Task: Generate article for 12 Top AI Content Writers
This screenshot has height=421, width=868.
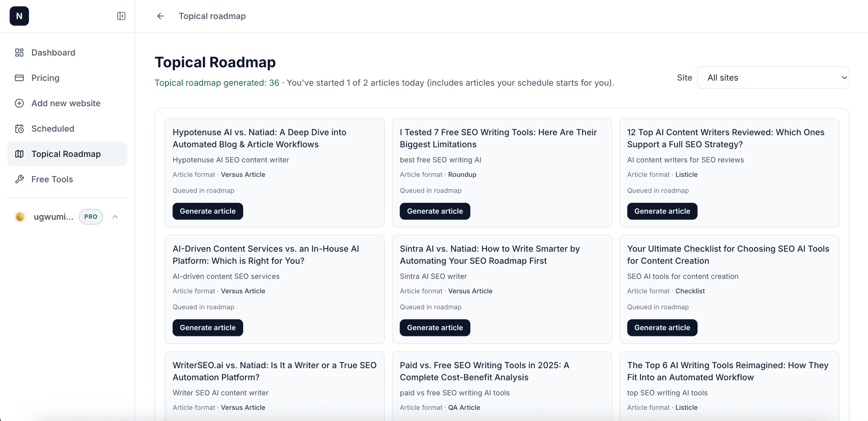Action: 662,211
